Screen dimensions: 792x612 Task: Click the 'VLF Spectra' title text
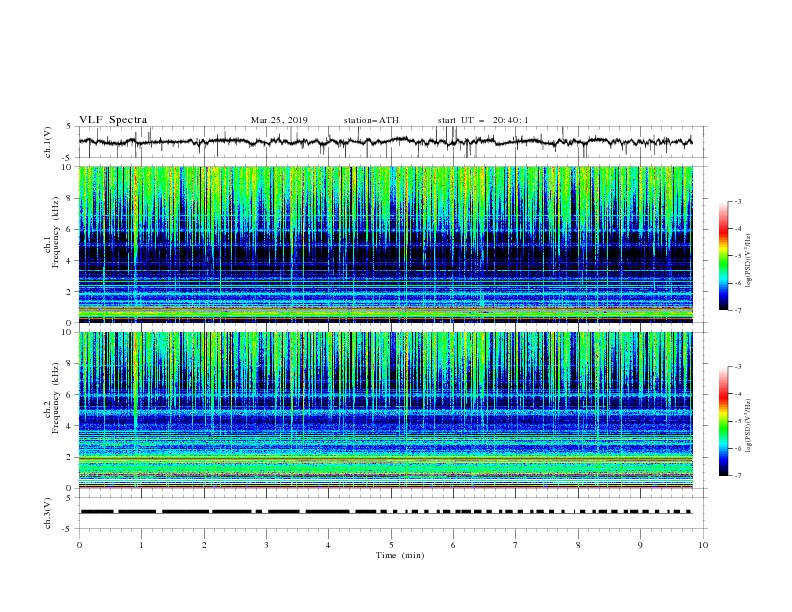[113, 120]
